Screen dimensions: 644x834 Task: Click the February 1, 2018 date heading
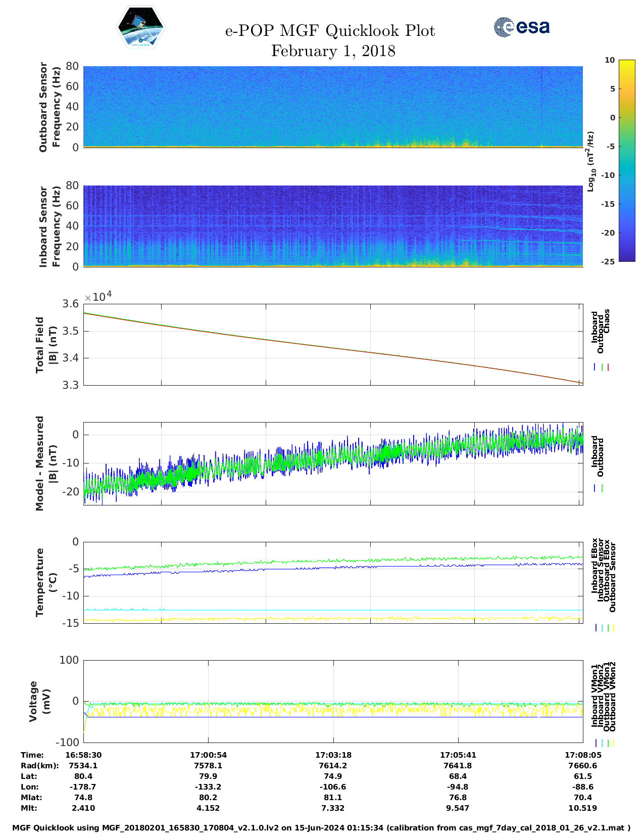pyautogui.click(x=333, y=51)
